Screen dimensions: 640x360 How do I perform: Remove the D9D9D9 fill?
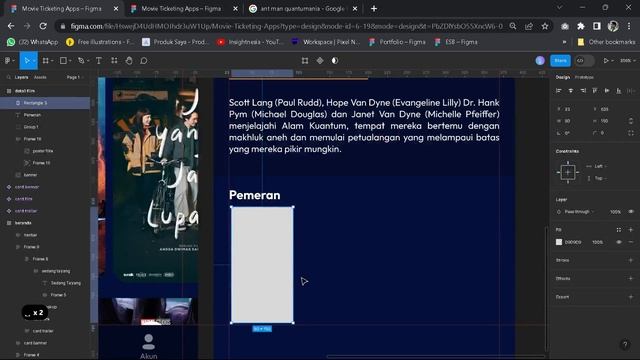631,242
